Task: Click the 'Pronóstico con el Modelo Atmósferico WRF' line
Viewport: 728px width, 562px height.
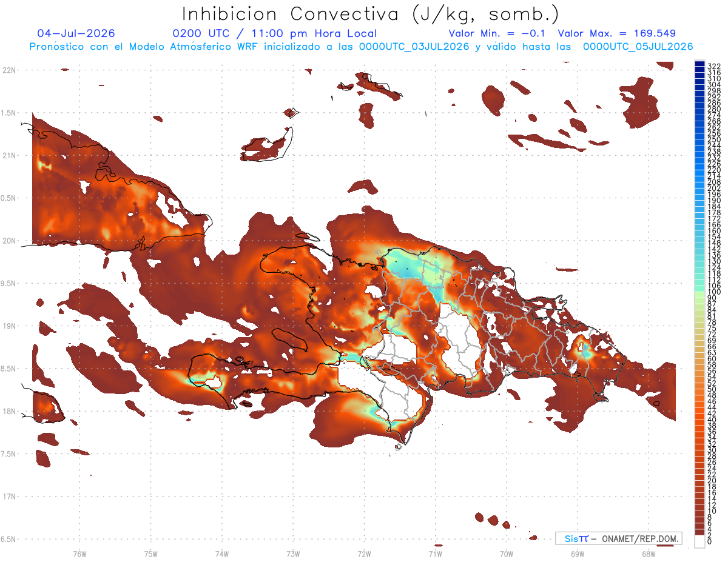Action: tap(361, 47)
